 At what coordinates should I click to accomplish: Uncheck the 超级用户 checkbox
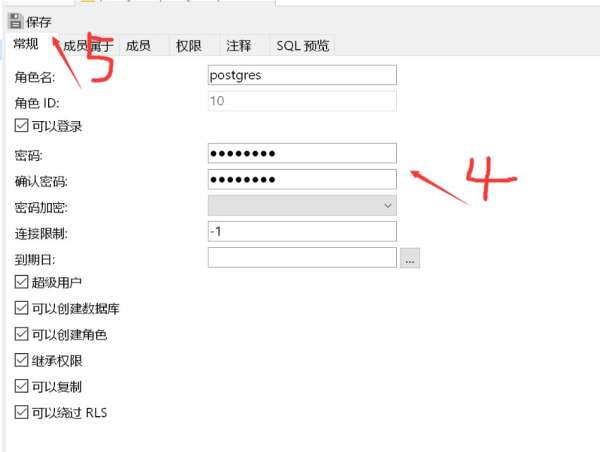pos(21,282)
